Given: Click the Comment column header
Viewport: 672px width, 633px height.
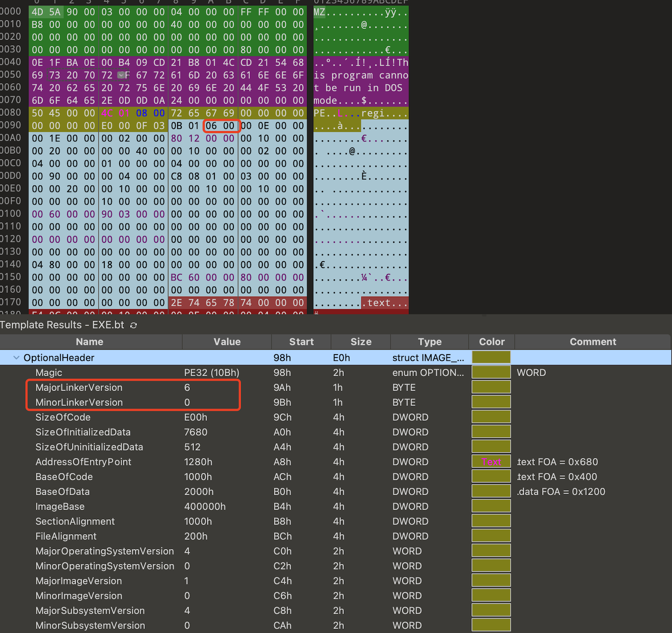Looking at the screenshot, I should click(593, 342).
